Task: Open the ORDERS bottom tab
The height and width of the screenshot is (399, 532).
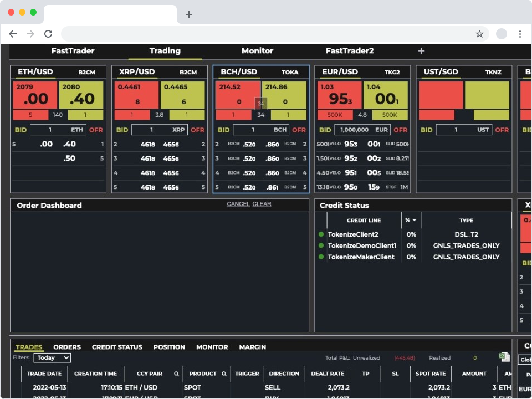Action: point(67,347)
